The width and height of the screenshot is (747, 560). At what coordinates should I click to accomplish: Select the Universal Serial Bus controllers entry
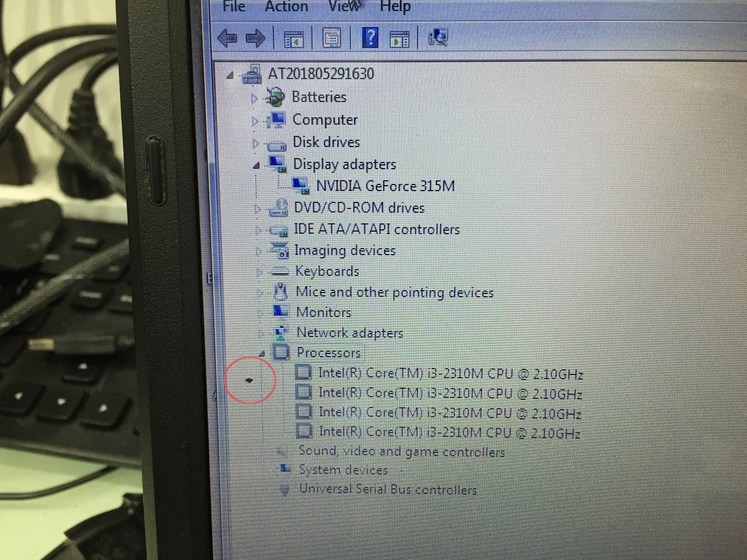point(388,489)
